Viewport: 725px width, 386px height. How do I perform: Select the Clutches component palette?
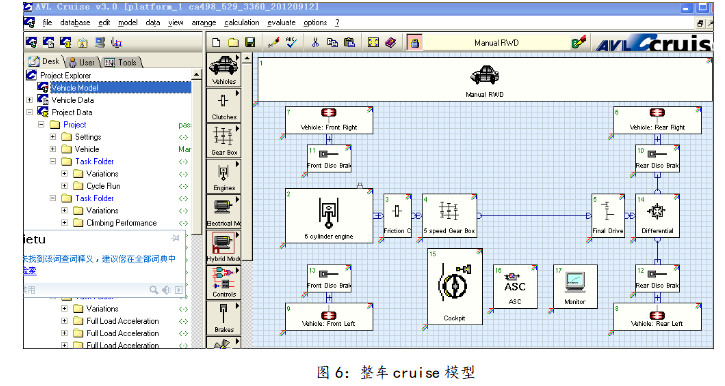point(224,105)
